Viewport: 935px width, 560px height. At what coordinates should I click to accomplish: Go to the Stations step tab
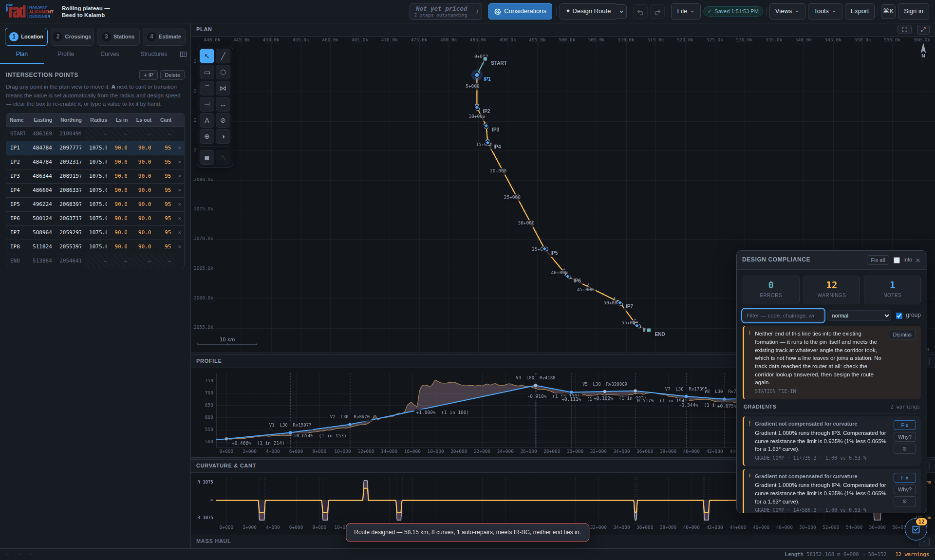tap(119, 37)
